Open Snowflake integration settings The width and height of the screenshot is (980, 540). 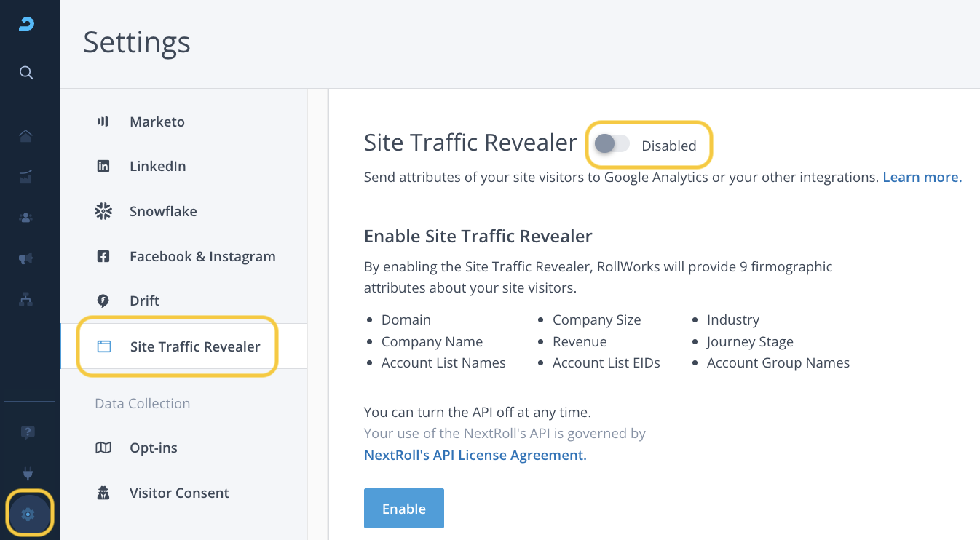pos(163,211)
